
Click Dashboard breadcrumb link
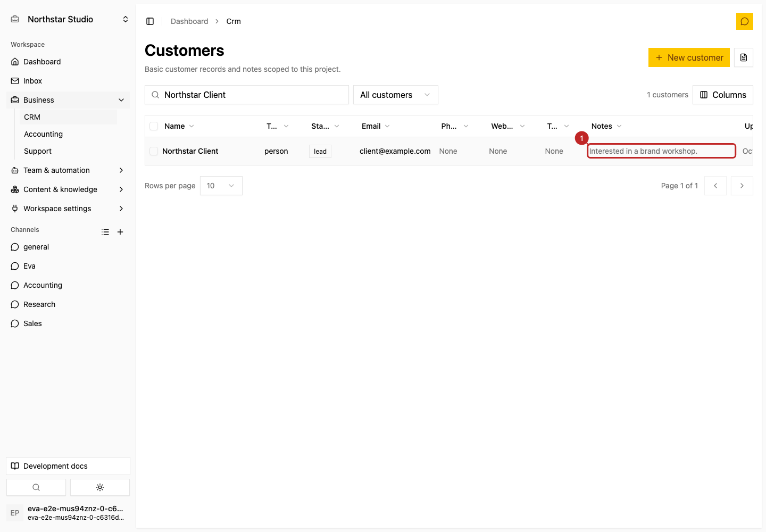pos(189,21)
